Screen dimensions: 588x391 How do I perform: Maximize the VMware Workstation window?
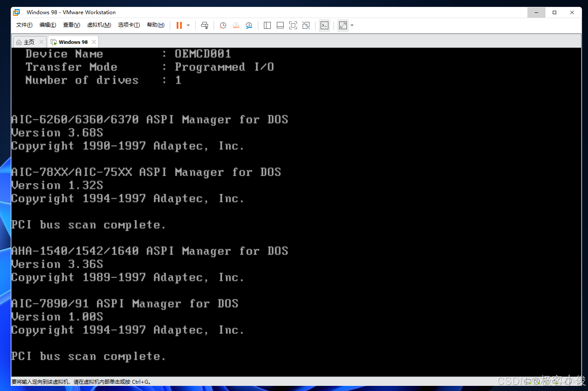(554, 12)
